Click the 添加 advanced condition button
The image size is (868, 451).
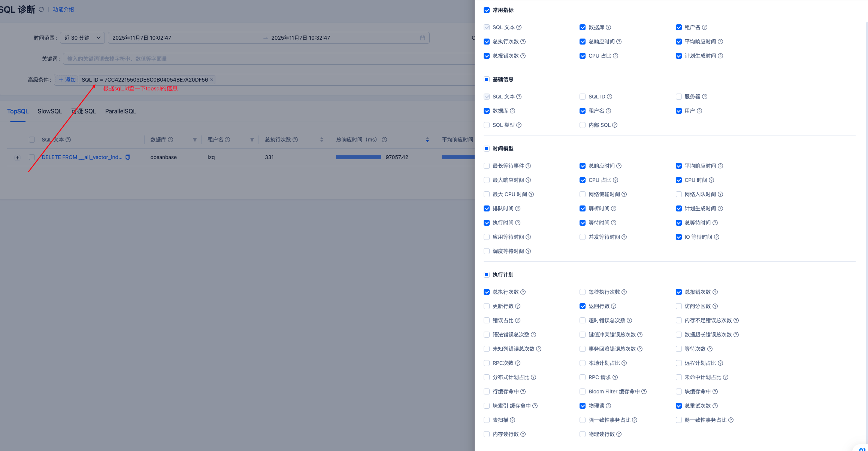click(x=67, y=80)
